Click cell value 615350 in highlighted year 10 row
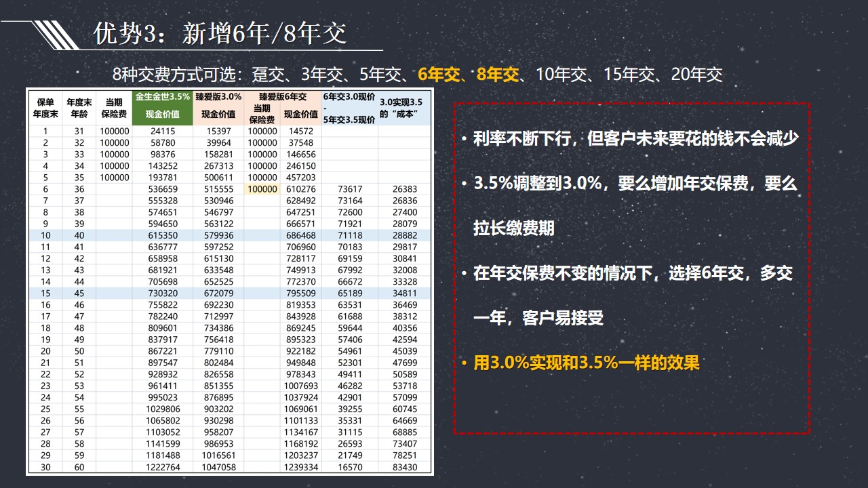The height and width of the screenshot is (488, 868). [162, 235]
